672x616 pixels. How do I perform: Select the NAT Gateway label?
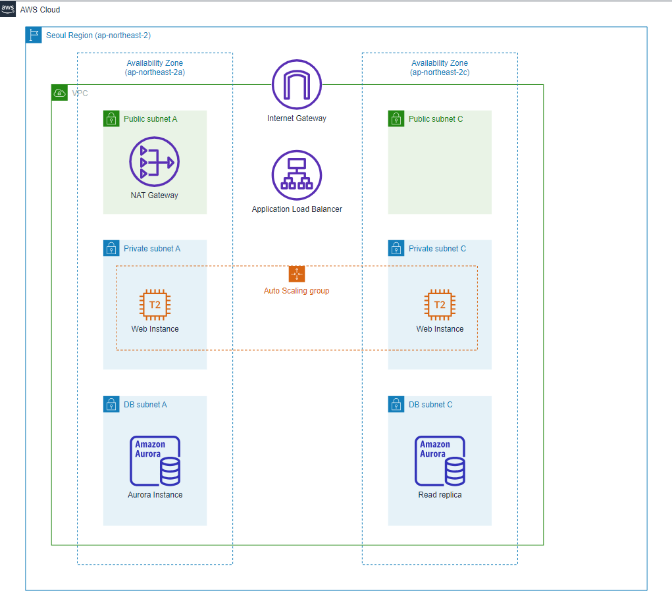point(154,195)
